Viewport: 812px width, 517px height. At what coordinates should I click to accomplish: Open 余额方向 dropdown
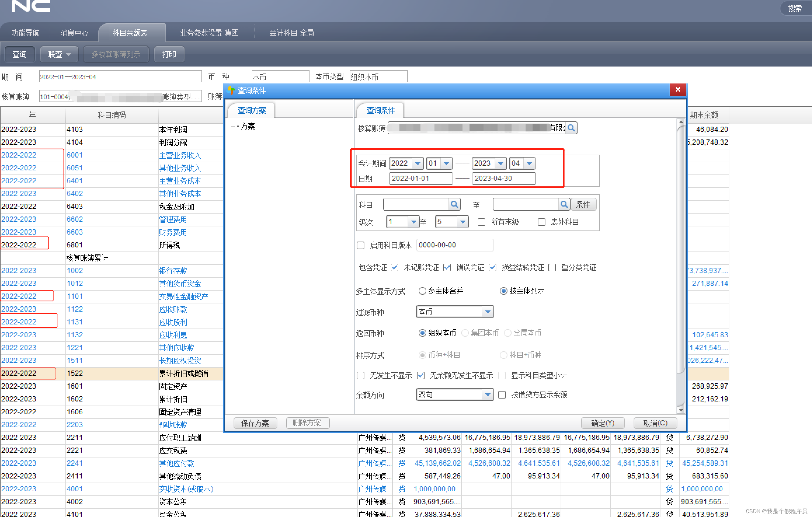[x=488, y=395]
